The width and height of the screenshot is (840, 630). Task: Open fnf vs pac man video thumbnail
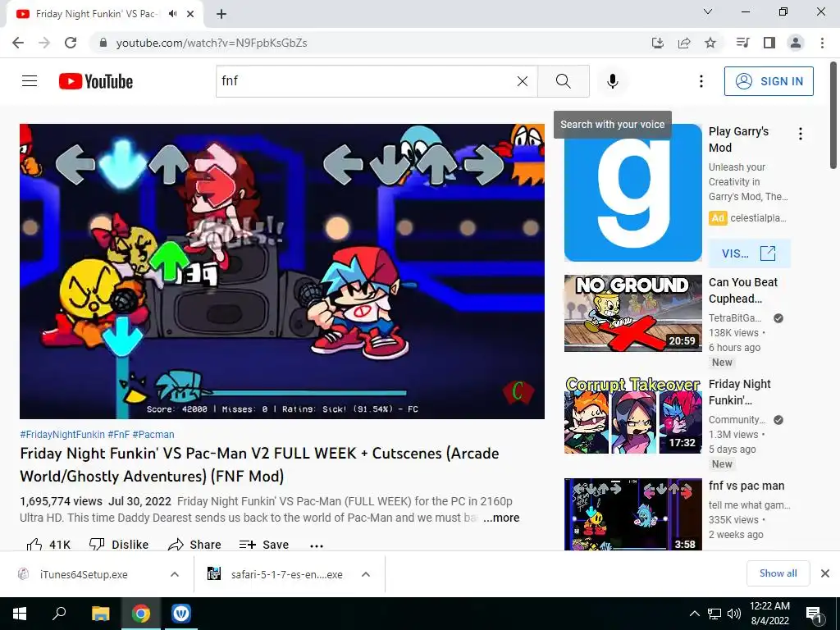click(632, 514)
